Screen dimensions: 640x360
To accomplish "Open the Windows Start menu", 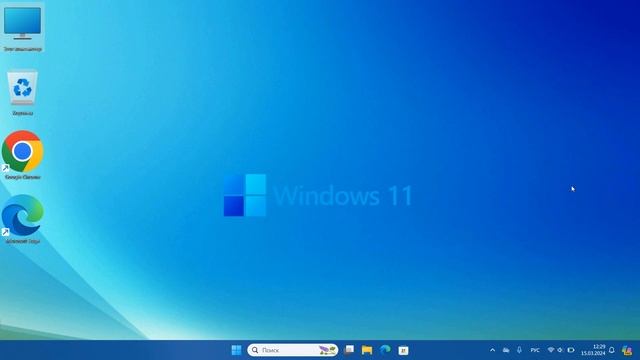I will [x=236, y=350].
